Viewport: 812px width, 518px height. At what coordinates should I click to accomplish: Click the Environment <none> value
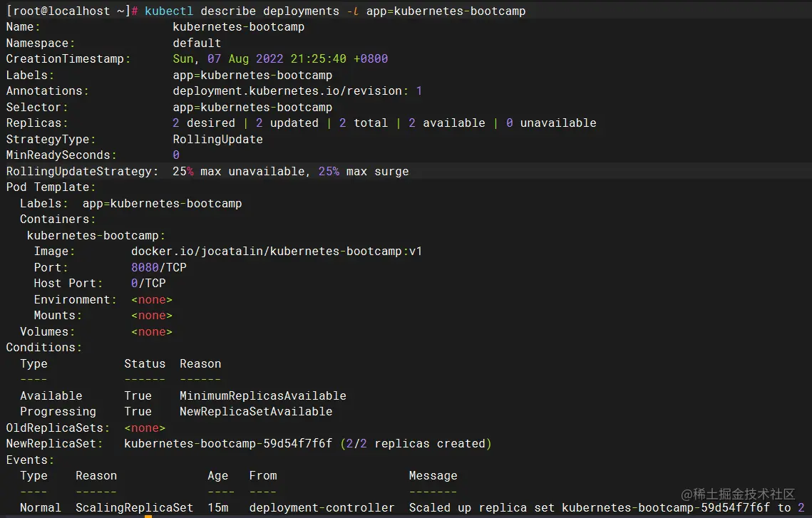point(152,300)
